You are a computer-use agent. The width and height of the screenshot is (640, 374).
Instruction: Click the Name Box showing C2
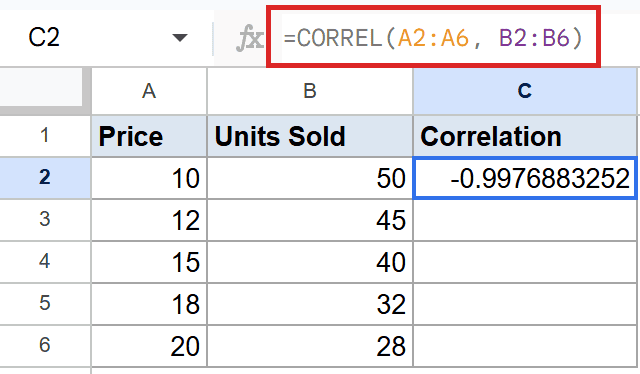[106, 38]
